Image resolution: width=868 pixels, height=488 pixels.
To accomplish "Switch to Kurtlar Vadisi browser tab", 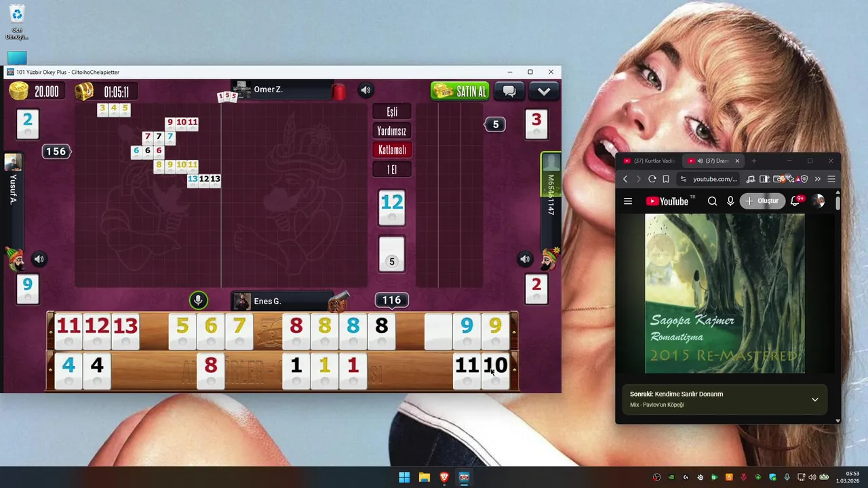I will (x=649, y=161).
